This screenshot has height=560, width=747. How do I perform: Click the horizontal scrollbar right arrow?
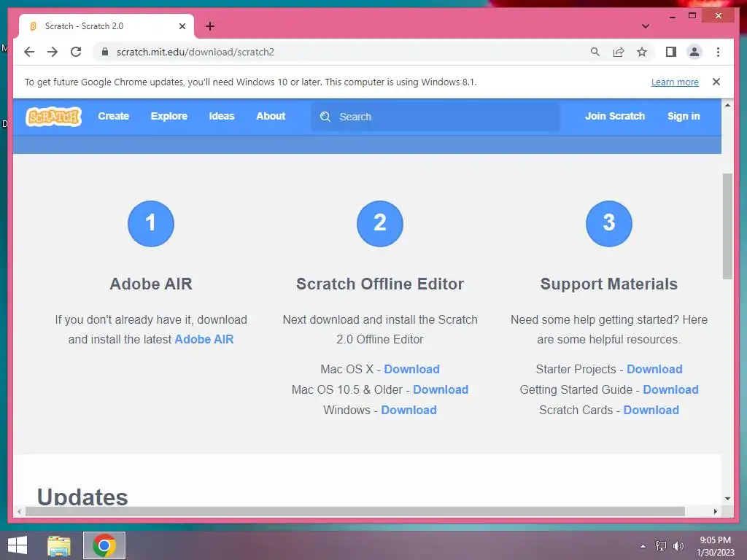716,511
